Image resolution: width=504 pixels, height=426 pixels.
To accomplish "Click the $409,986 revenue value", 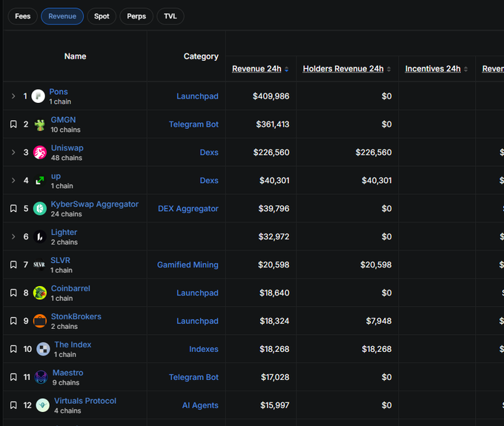I will [271, 96].
